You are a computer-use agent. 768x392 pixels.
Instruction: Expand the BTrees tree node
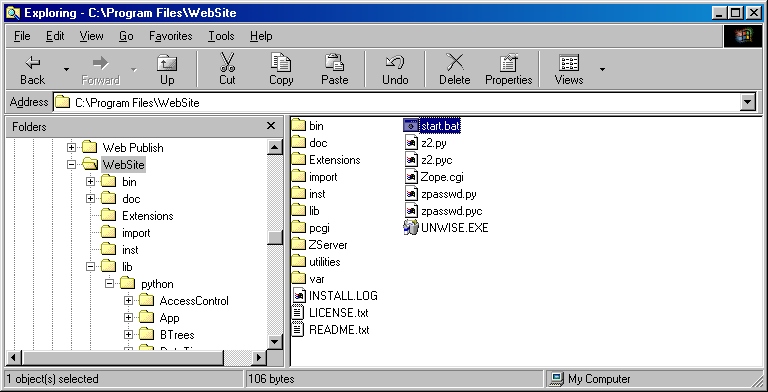128,335
